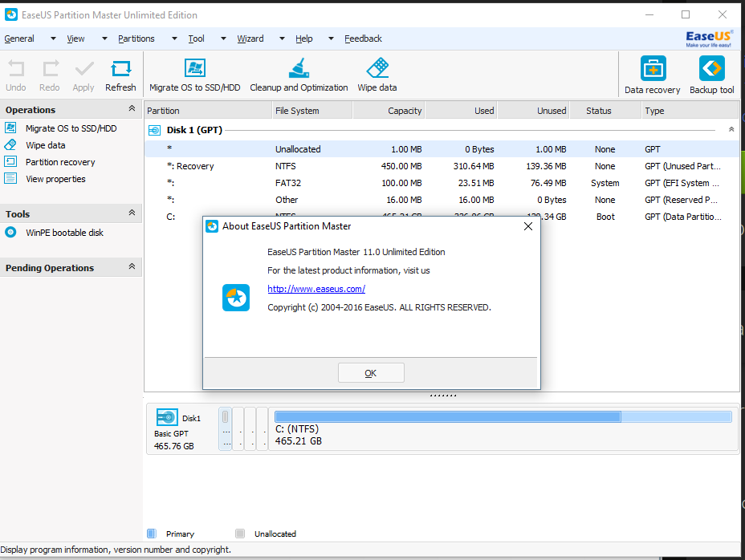Collapse the Tools panel
Image resolution: width=745 pixels, height=560 pixels.
132,213
